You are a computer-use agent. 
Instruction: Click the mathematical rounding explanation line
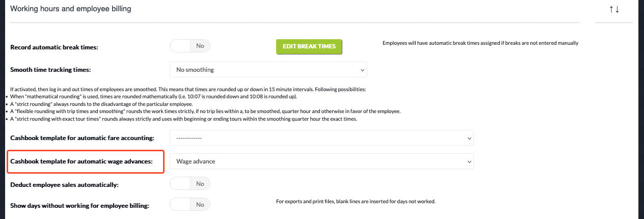[150, 97]
